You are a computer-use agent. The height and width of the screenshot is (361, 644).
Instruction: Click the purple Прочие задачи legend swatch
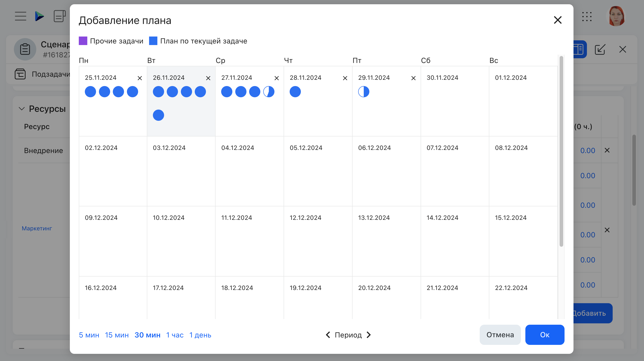[83, 41]
